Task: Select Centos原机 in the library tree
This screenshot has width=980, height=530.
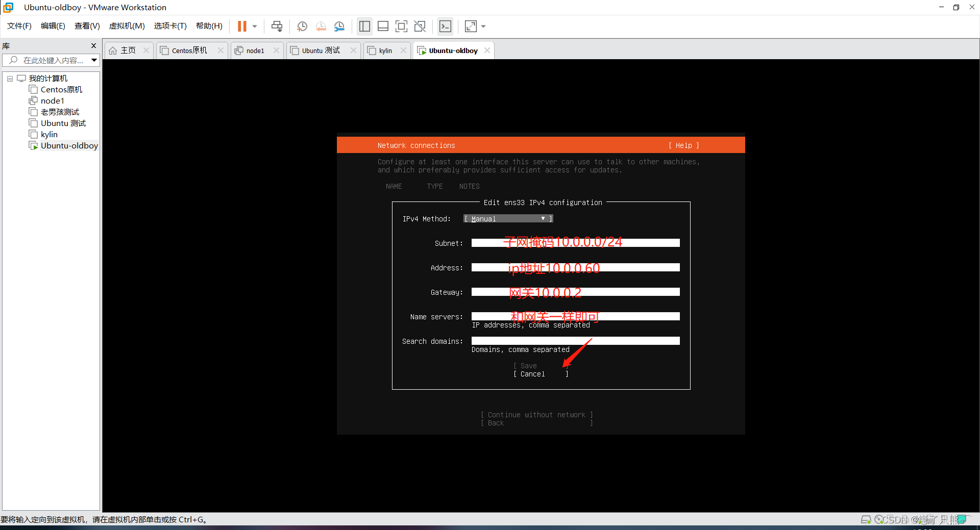Action: 61,90
